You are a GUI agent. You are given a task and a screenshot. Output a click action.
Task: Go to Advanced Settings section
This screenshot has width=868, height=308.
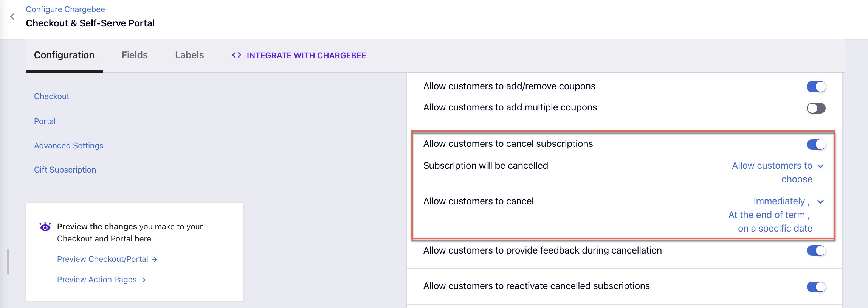tap(68, 146)
